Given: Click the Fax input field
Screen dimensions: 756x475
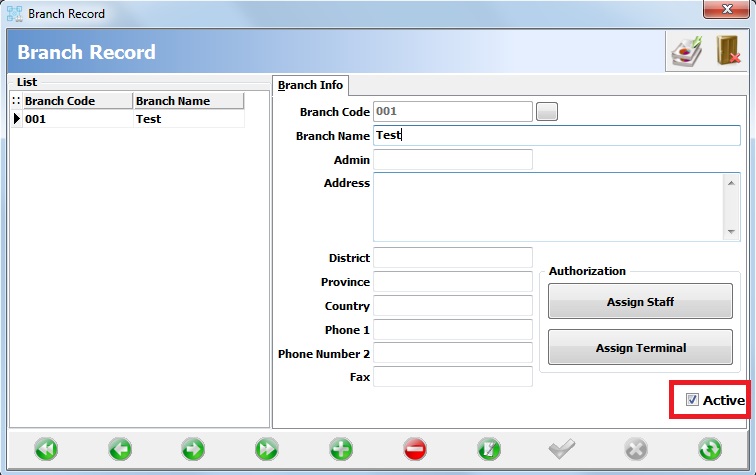Looking at the screenshot, I should [453, 377].
